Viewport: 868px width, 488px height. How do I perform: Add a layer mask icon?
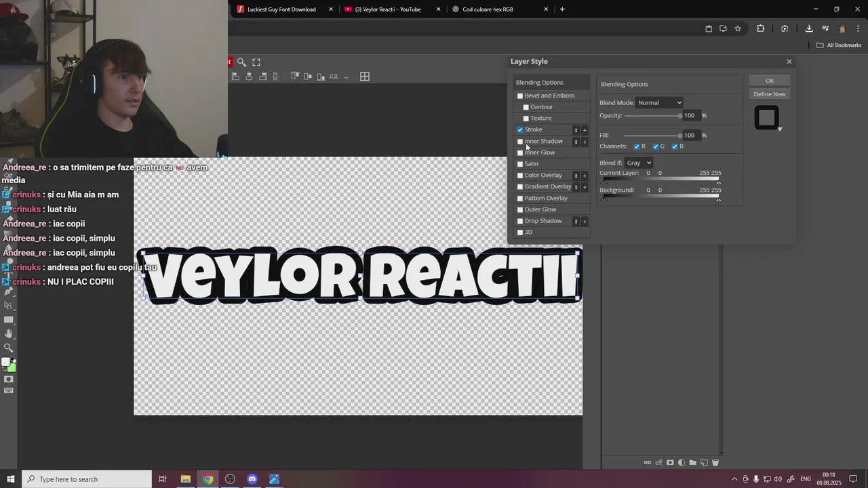(670, 463)
